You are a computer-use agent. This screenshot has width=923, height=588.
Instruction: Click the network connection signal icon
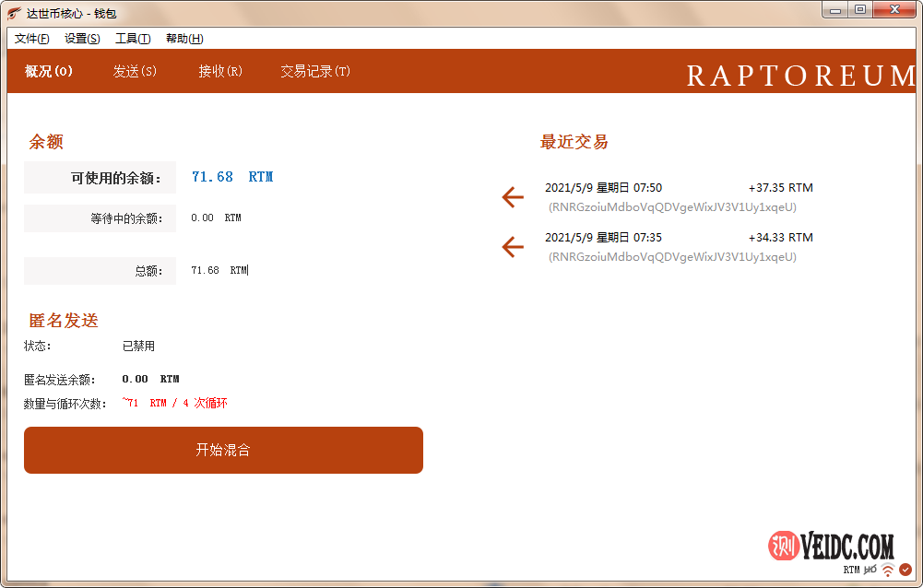888,570
